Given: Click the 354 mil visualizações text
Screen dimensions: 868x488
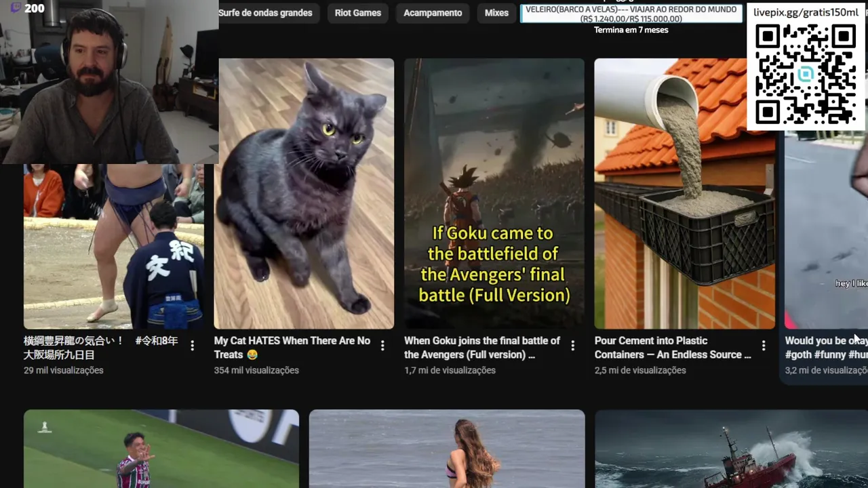Looking at the screenshot, I should pyautogui.click(x=256, y=370).
